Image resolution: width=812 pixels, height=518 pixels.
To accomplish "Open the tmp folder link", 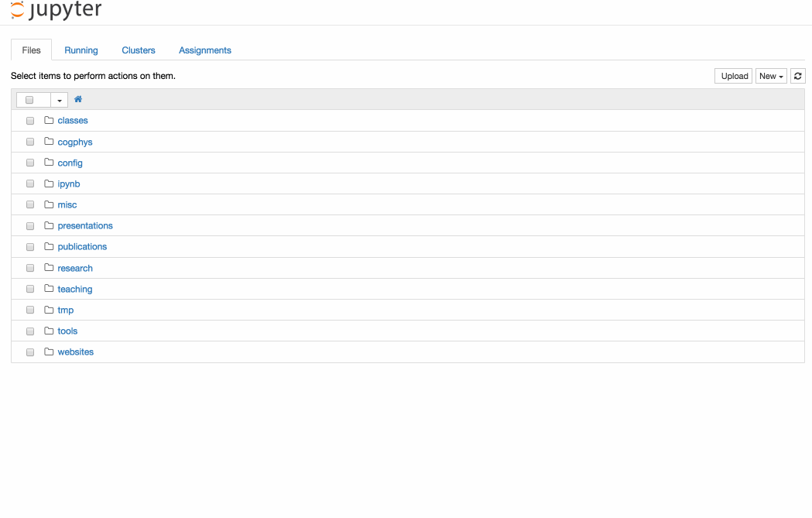I will coord(66,310).
